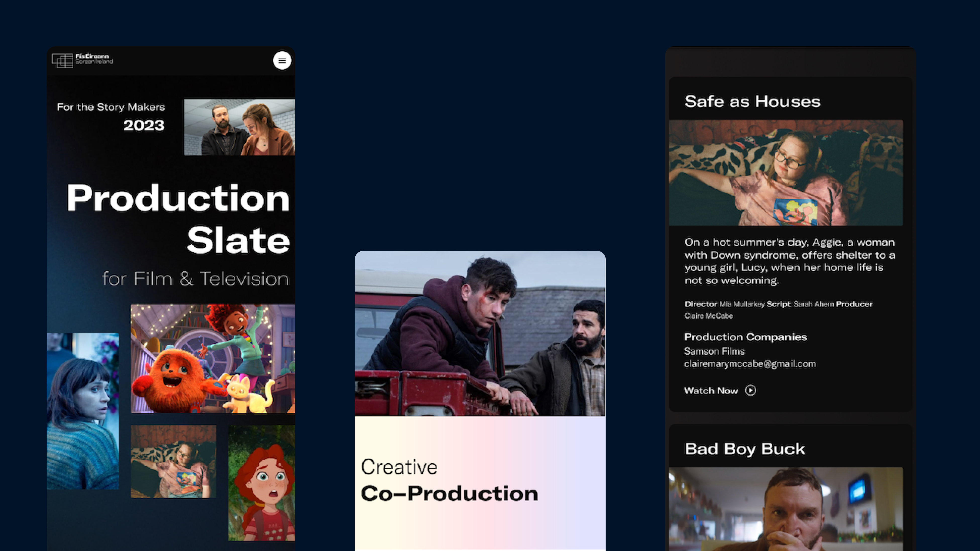Click the small Safe as Houses thumbnail in collage
The image size is (980, 551).
click(173, 462)
